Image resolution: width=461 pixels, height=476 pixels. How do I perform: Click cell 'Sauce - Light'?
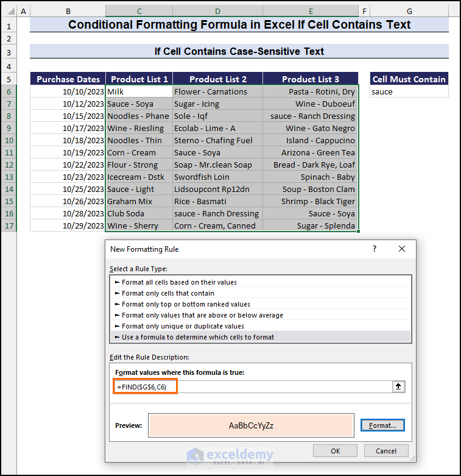click(x=139, y=189)
